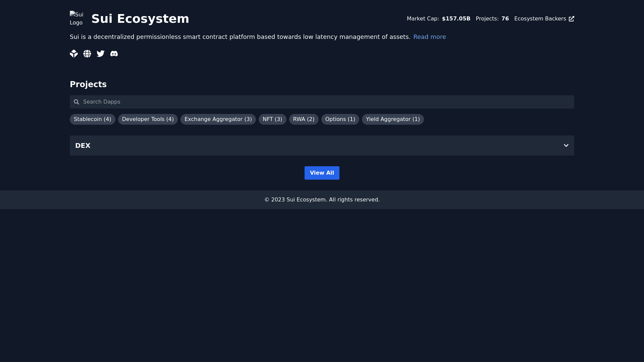
Task: Follow the Read more link
Action: [x=429, y=37]
